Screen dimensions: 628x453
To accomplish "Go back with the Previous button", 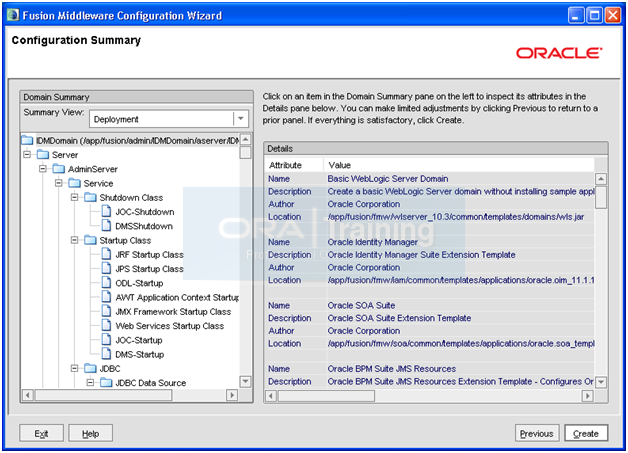I will (537, 433).
